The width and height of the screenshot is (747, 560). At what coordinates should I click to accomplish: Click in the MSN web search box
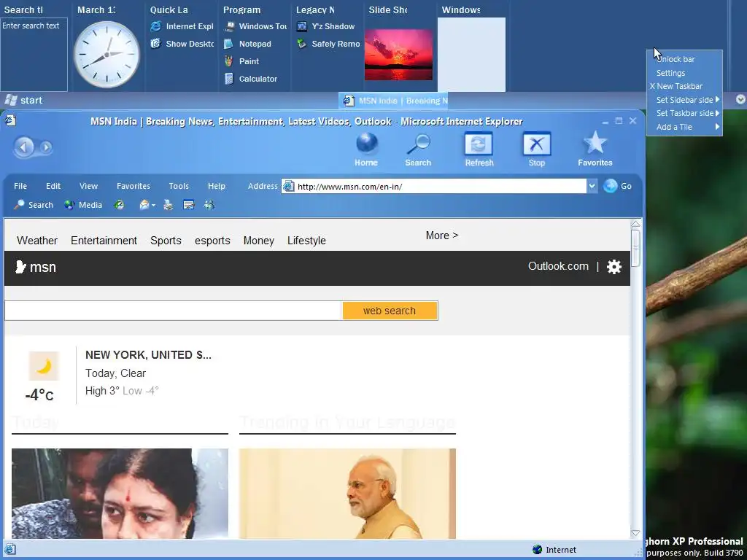point(174,311)
